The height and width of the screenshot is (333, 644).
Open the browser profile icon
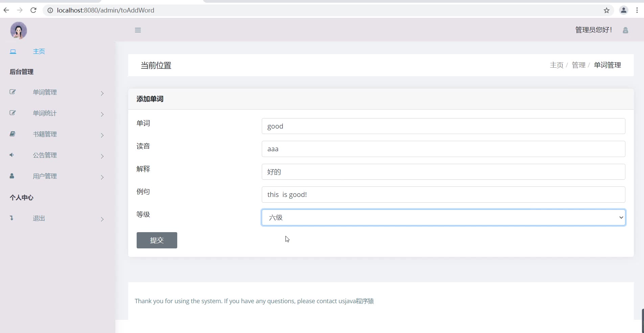click(623, 10)
